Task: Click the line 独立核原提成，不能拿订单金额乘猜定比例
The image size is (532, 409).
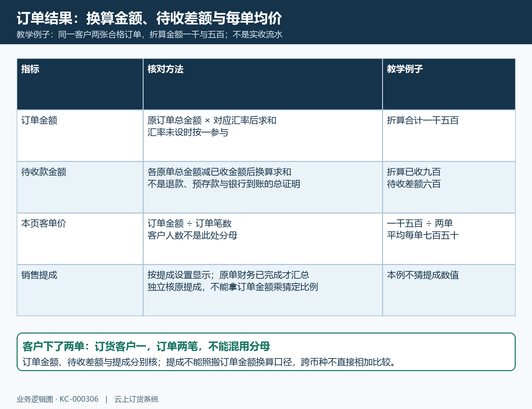Action: (233, 287)
